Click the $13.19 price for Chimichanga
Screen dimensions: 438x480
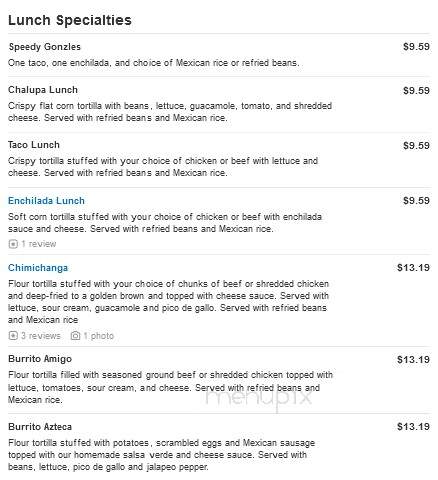[x=413, y=268]
